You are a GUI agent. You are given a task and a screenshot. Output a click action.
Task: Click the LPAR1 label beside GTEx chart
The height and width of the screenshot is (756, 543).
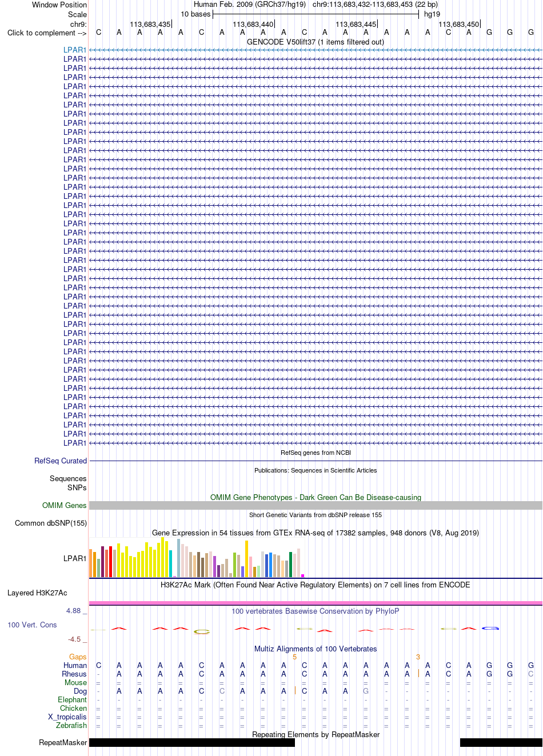(x=75, y=558)
